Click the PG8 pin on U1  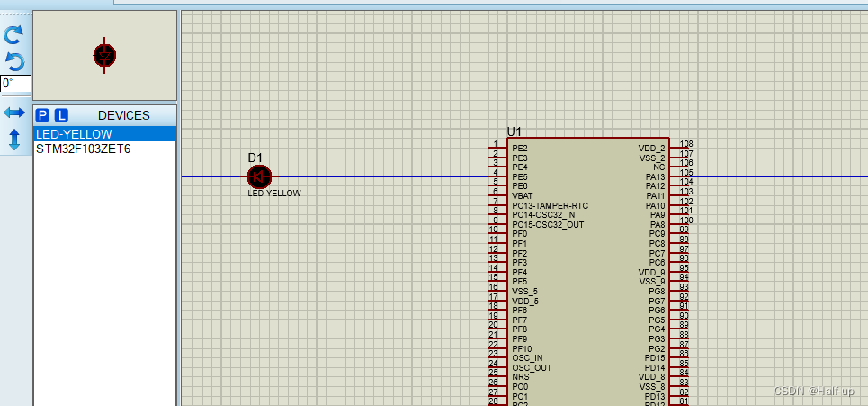point(658,292)
